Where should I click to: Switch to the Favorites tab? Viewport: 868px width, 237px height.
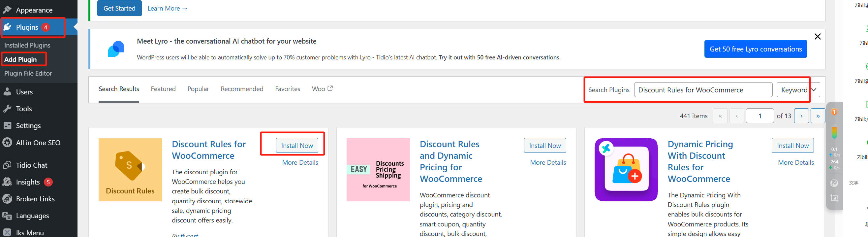[288, 89]
